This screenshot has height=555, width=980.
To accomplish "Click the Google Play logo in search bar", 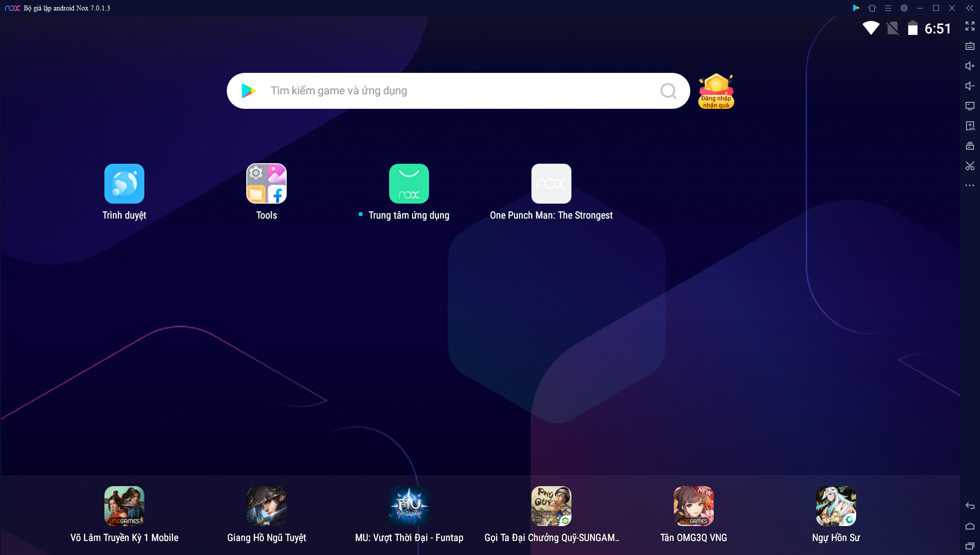I will click(x=248, y=91).
